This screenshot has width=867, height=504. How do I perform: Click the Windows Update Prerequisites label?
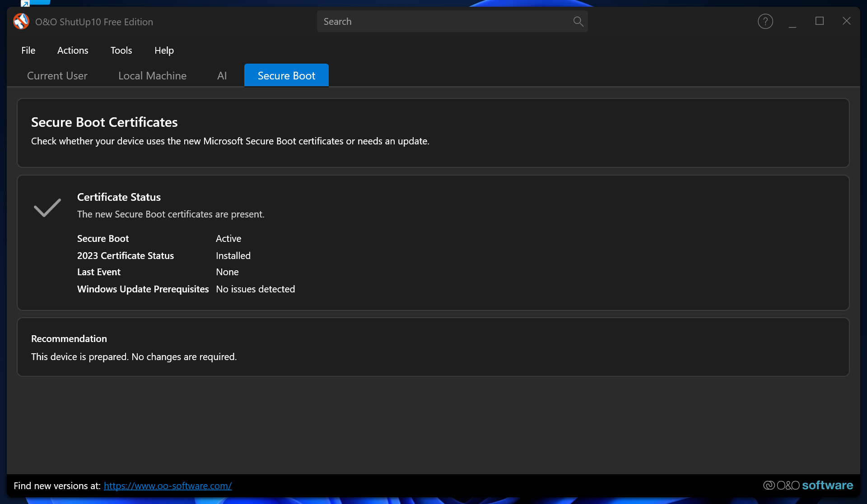pyautogui.click(x=143, y=289)
